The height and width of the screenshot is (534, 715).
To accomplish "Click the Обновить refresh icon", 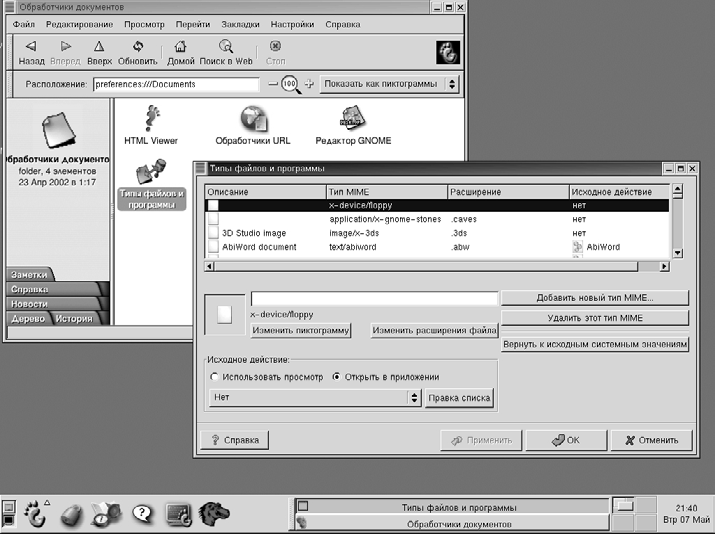I will 137,46.
